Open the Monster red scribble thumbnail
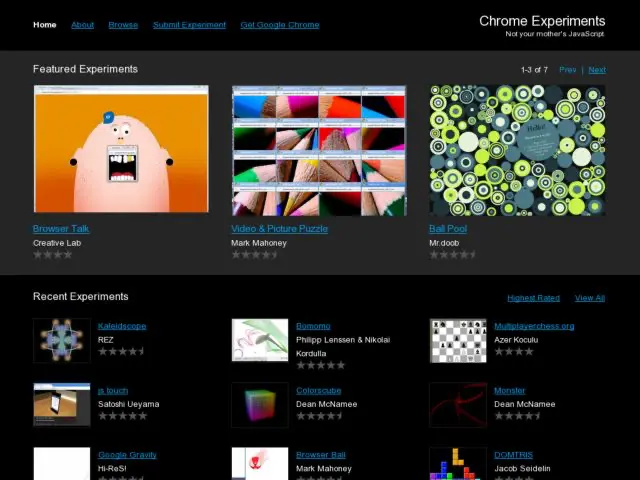The height and width of the screenshot is (480, 640). click(458, 405)
